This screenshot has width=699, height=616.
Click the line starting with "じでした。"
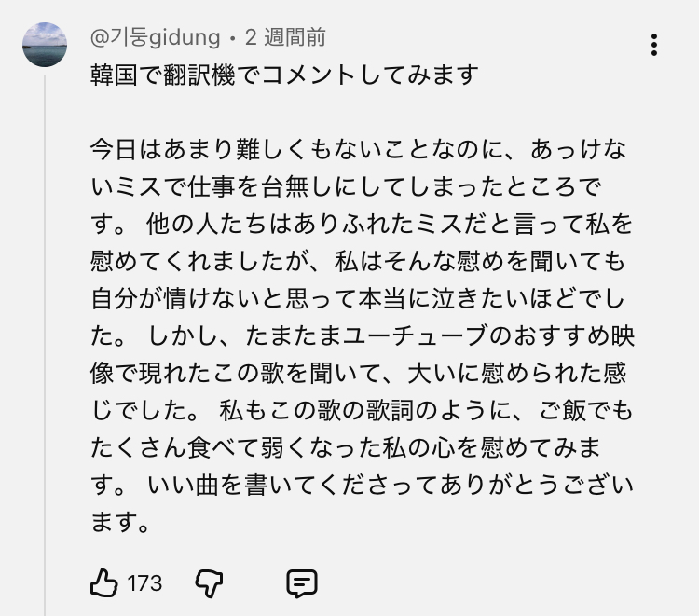pyautogui.click(x=363, y=409)
